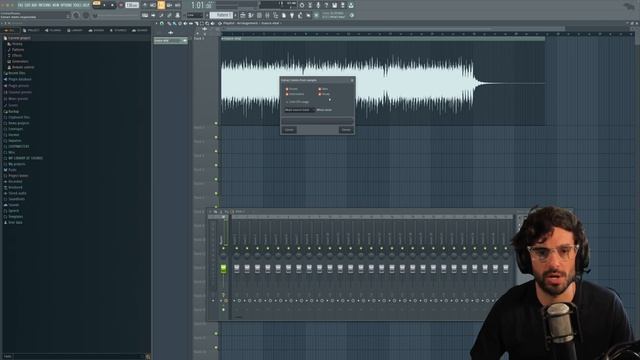Open the Recorded folder in browser
Viewport: 640px width, 360px height.
pyautogui.click(x=13, y=181)
